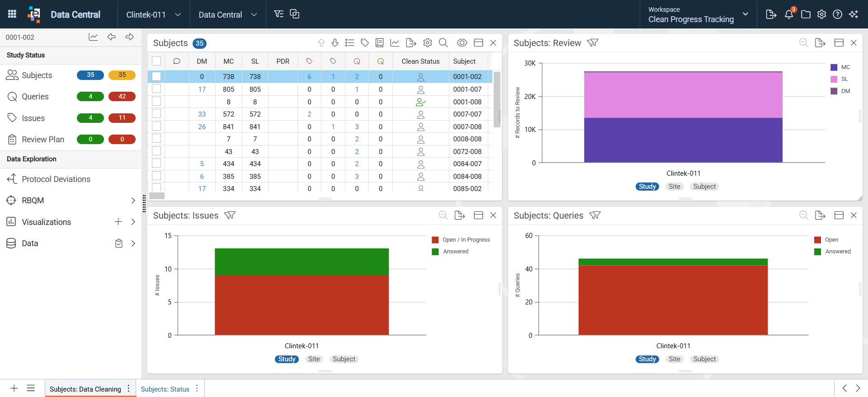Switch to the Subjects: Status tab

pyautogui.click(x=165, y=389)
